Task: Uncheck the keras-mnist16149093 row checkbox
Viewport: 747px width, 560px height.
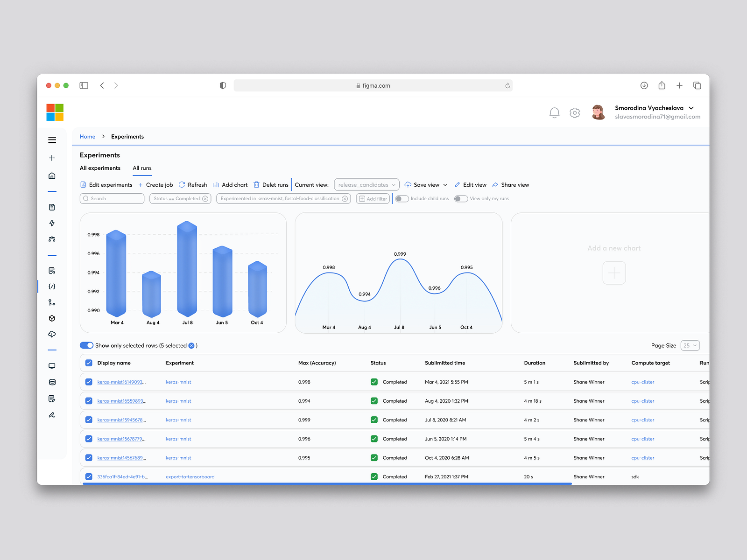Action: [x=89, y=382]
